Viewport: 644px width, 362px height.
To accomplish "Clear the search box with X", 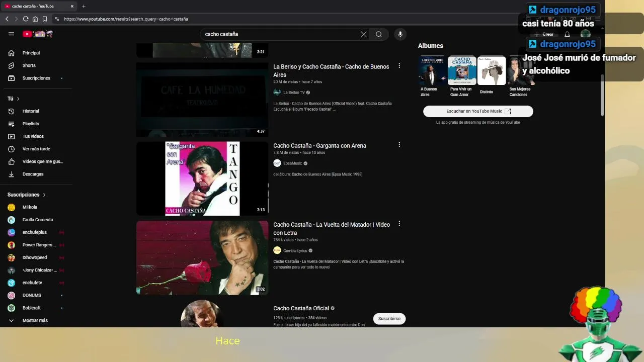I will pos(364,34).
